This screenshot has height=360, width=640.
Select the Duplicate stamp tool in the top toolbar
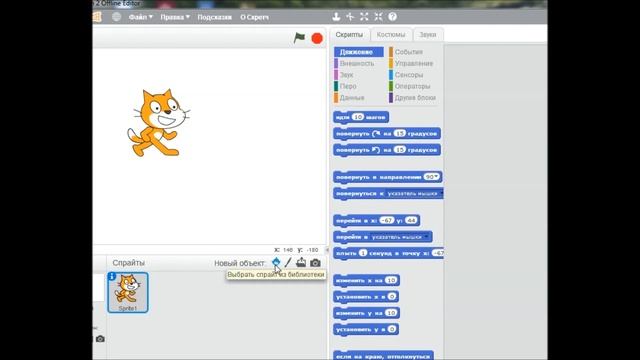pos(336,17)
